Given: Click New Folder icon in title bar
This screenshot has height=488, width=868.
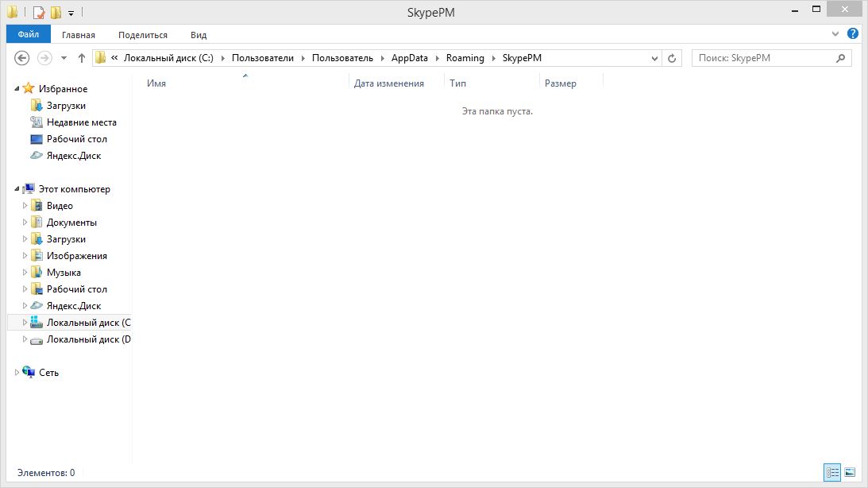Looking at the screenshot, I should (x=56, y=13).
